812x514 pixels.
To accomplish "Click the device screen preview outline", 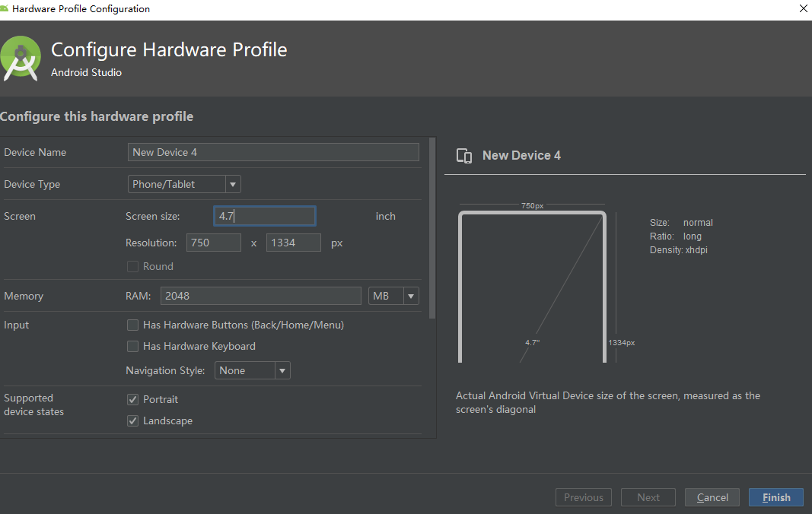I will [533, 287].
